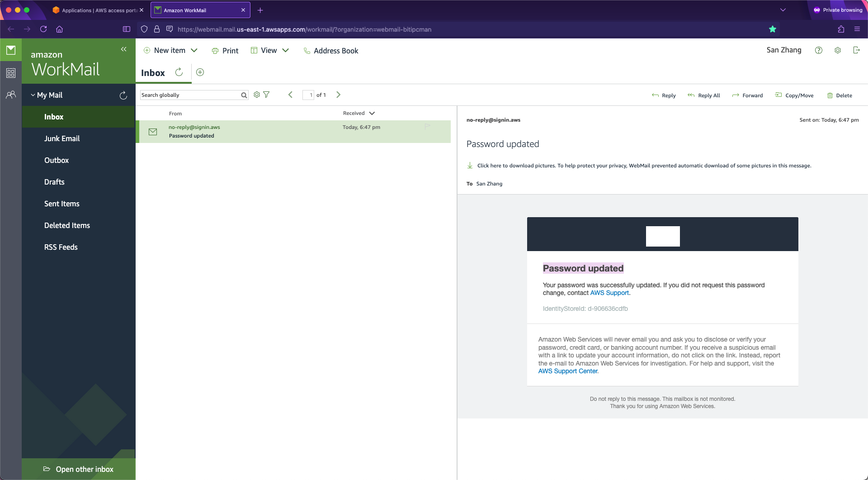Sign out using the logout icon
868x480 pixels.
click(856, 50)
